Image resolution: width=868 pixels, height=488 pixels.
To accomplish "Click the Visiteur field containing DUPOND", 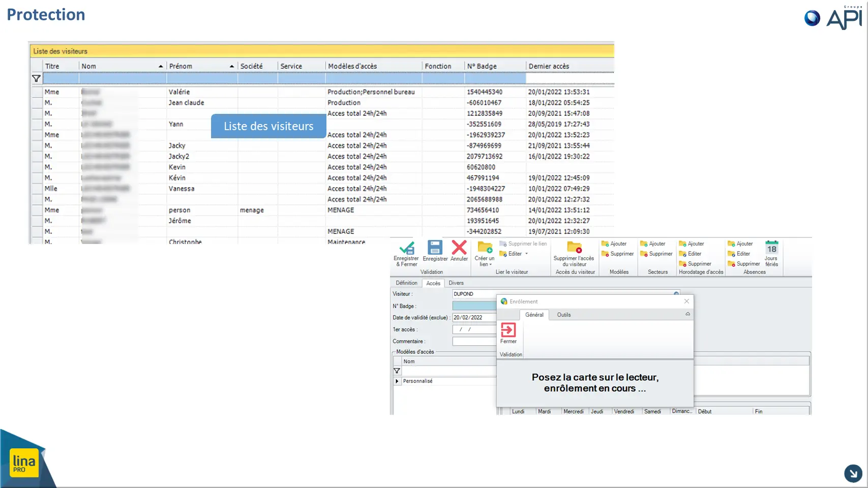I will pos(566,294).
